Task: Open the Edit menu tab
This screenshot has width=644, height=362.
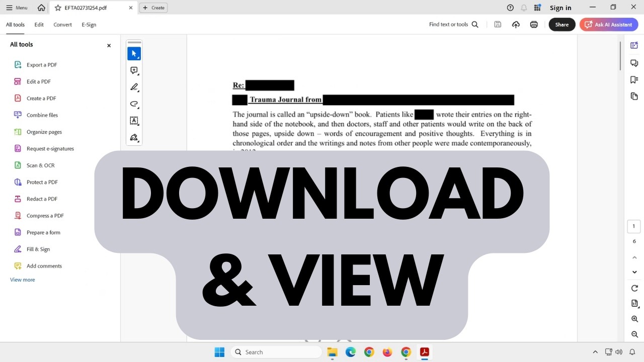Action: (x=39, y=25)
